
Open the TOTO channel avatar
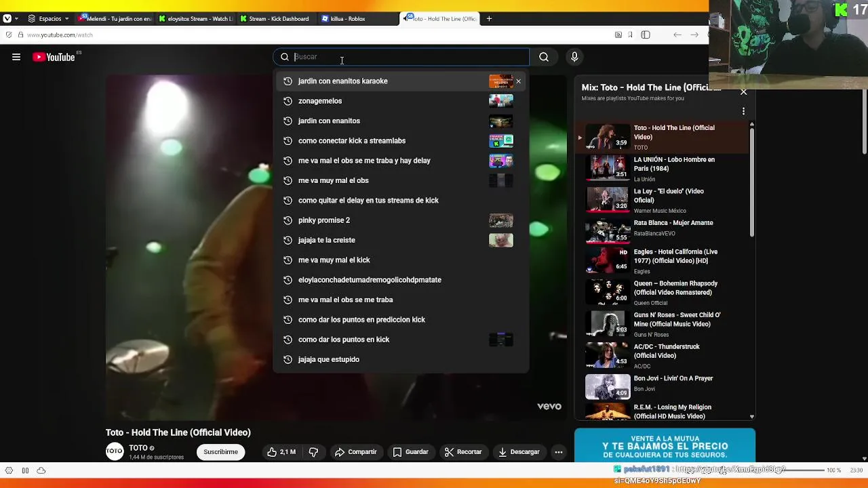115,451
